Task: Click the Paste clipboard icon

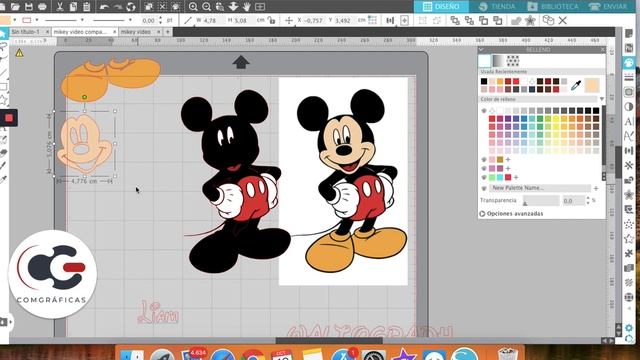Action: pyautogui.click(x=87, y=7)
